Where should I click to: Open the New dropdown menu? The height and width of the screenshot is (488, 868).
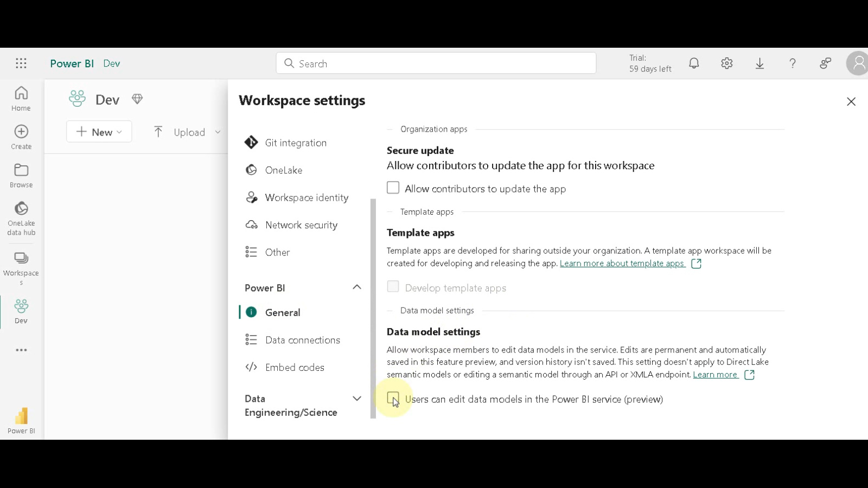[x=99, y=131]
